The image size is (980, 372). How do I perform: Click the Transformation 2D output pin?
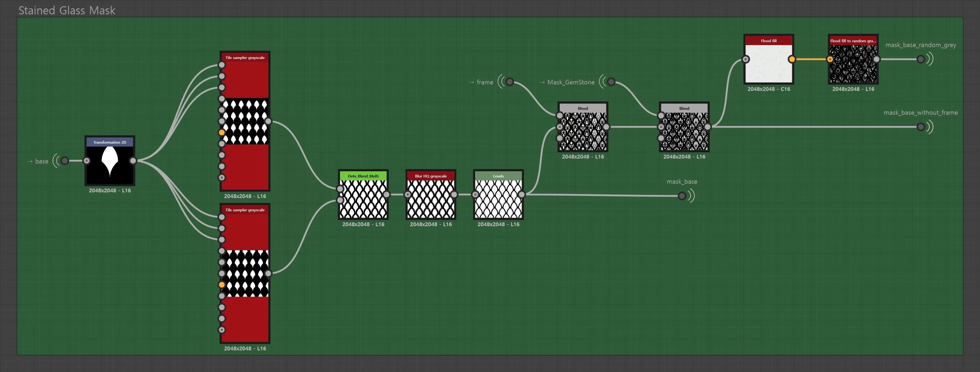click(133, 161)
